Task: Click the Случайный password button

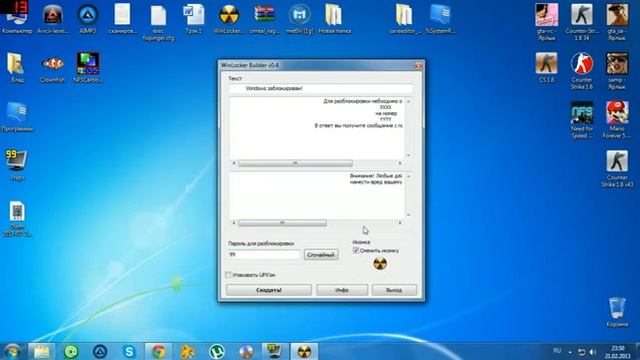Action: point(321,255)
